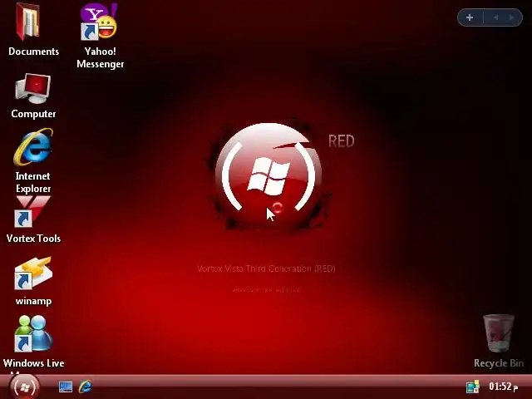
Task: Click the sidebar next arrow
Action: point(511,17)
